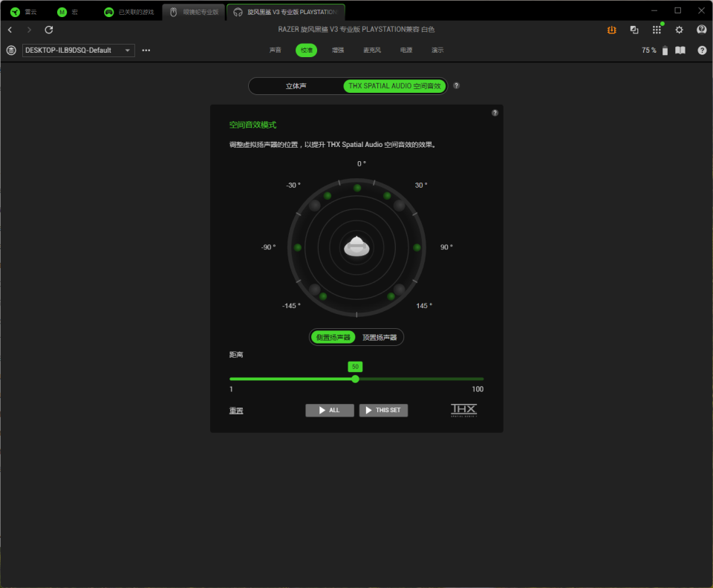Refresh the page with the reload icon

click(x=49, y=30)
